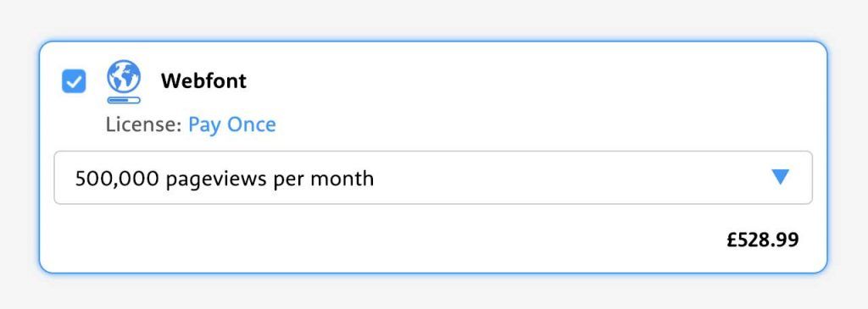Click the 500,000 pageviews per month text
This screenshot has height=309, width=868.
[224, 179]
